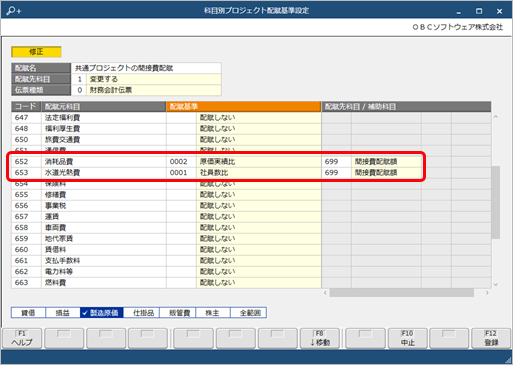This screenshot has width=513, height=365.
Task: Click the 699 code in the 消耗品費 row
Action: tap(336, 162)
